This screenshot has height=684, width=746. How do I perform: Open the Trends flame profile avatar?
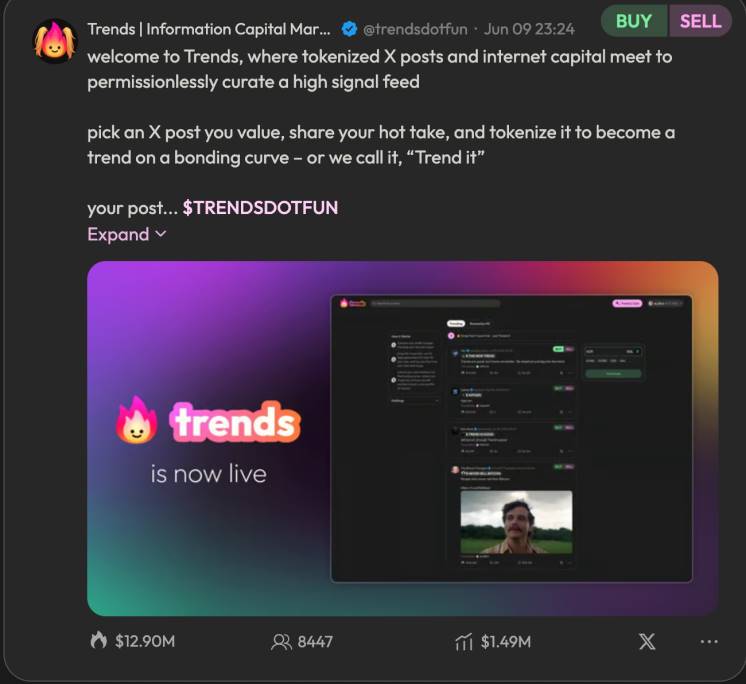pos(55,41)
